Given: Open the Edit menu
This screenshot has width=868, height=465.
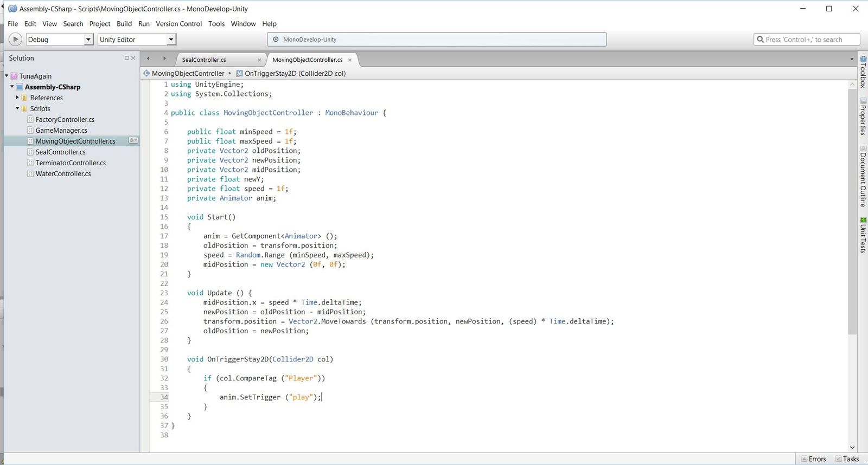Looking at the screenshot, I should 30,24.
